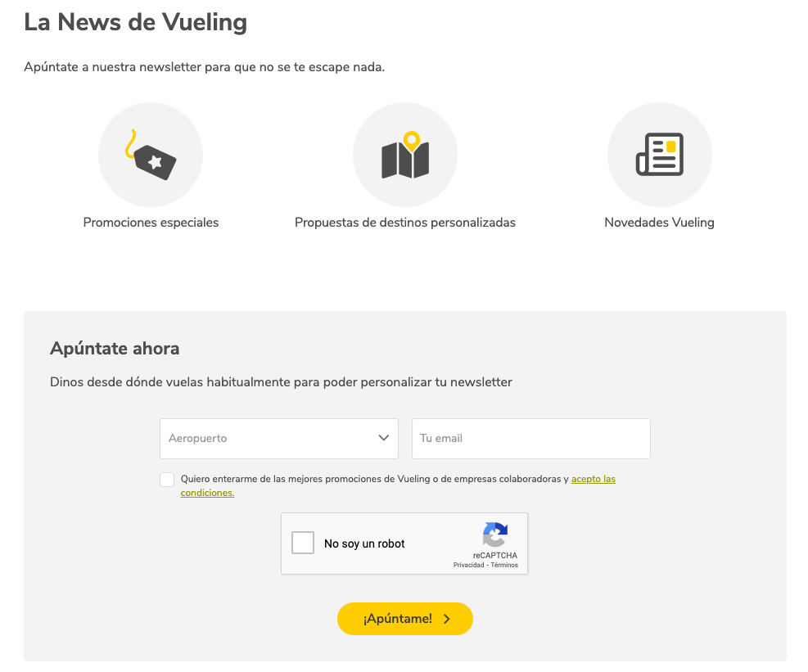The image size is (808, 672).
Task: Click 'Propuestas de destinos personalizadas' text
Action: (x=405, y=222)
